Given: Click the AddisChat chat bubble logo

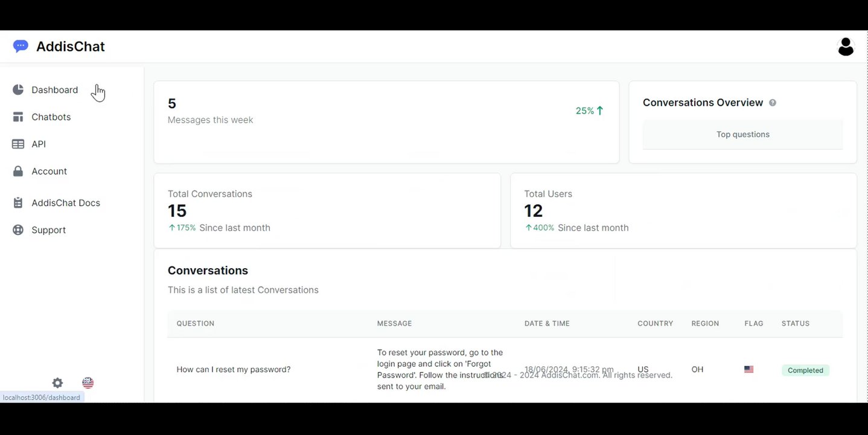Looking at the screenshot, I should pyautogui.click(x=21, y=47).
